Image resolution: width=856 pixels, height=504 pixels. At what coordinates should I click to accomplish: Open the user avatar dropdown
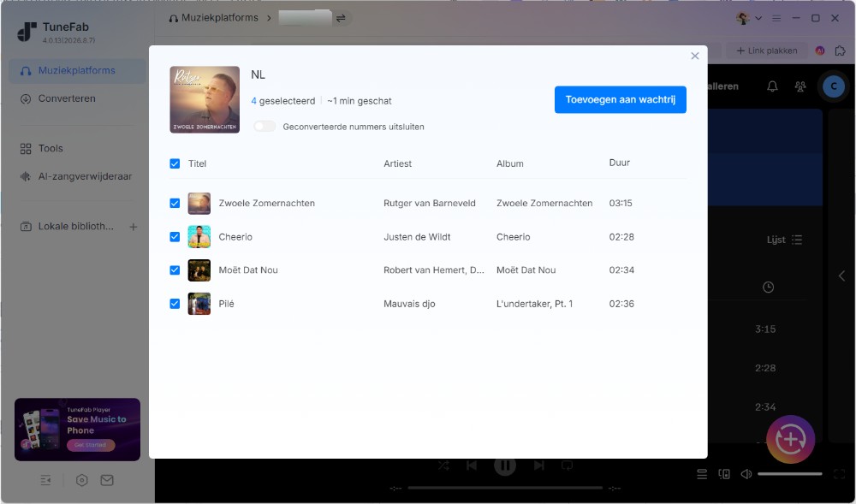[748, 18]
